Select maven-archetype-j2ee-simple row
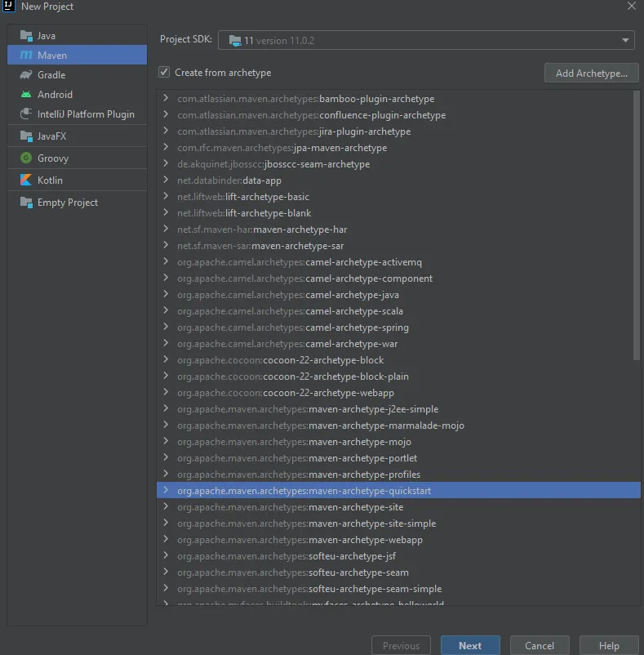The width and height of the screenshot is (644, 655). pos(398,409)
